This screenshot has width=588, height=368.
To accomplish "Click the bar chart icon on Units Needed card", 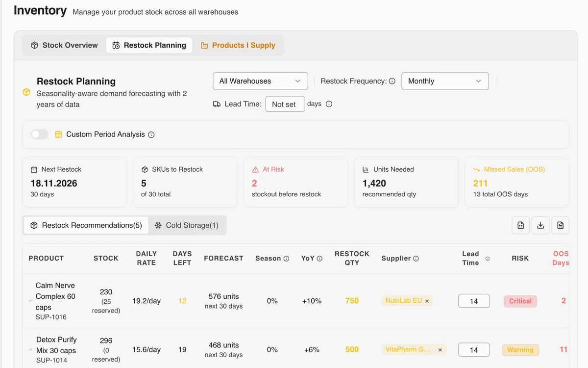I will [x=366, y=169].
